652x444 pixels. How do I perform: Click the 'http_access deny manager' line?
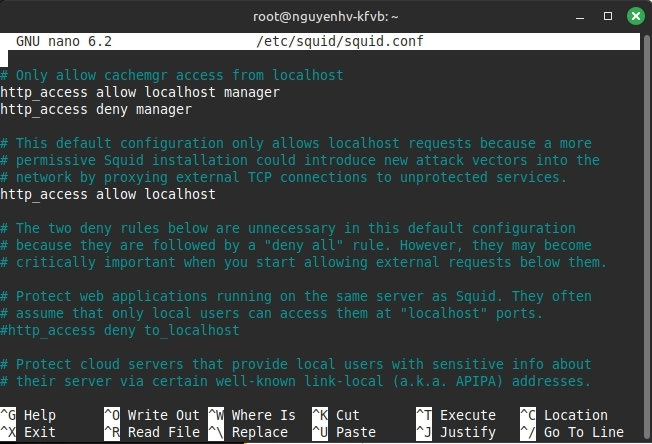click(x=96, y=109)
